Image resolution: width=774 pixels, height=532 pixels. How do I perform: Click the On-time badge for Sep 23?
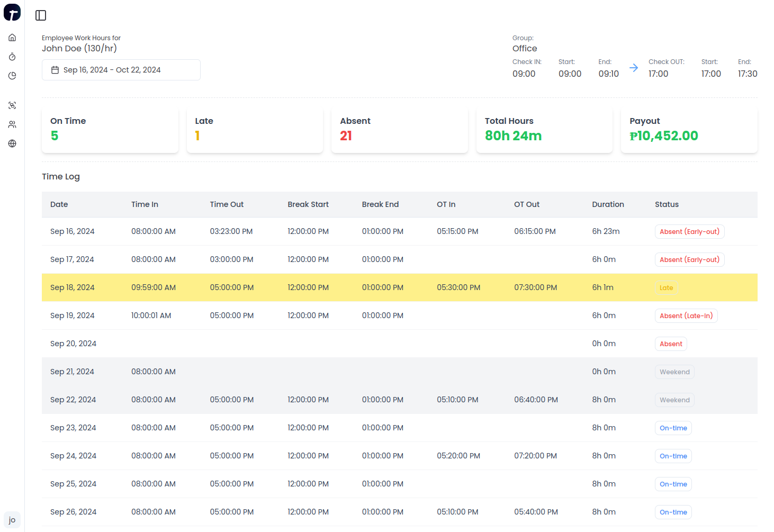[673, 428]
